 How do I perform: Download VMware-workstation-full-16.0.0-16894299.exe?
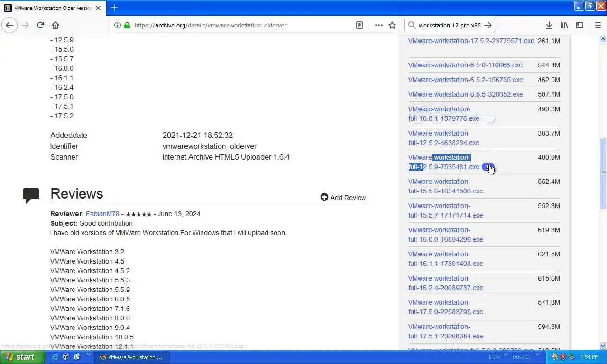(446, 235)
